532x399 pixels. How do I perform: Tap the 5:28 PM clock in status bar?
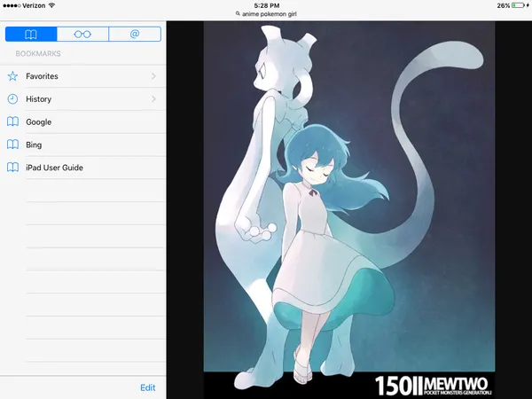tap(266, 5)
